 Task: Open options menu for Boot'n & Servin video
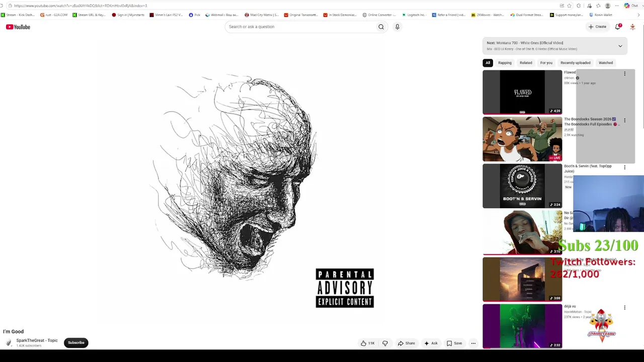pos(624,167)
